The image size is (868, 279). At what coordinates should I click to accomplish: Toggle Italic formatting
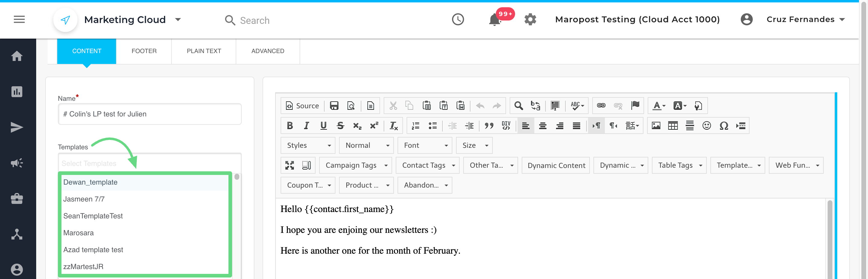306,126
